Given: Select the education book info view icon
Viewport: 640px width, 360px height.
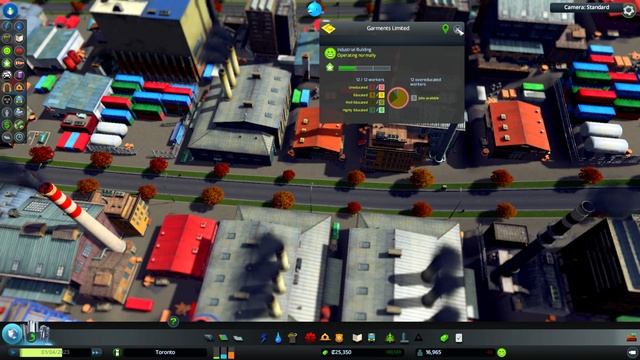Looking at the screenshot, I should point(19,38).
